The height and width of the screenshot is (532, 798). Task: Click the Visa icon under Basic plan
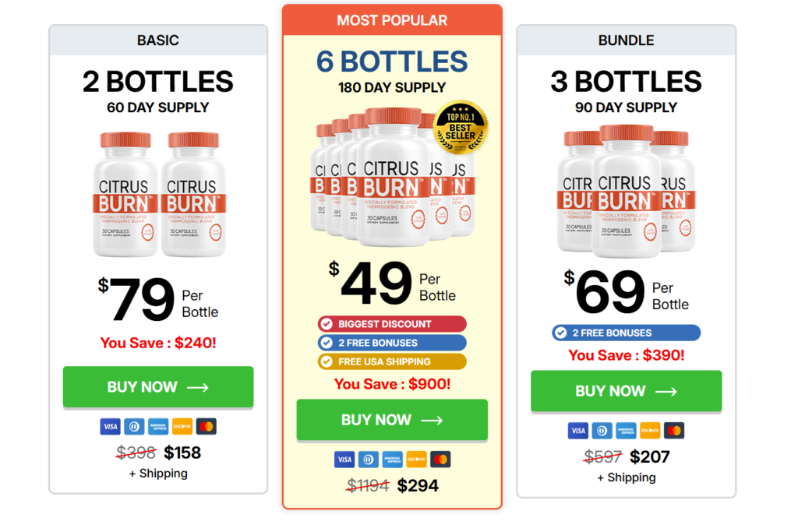tap(110, 426)
